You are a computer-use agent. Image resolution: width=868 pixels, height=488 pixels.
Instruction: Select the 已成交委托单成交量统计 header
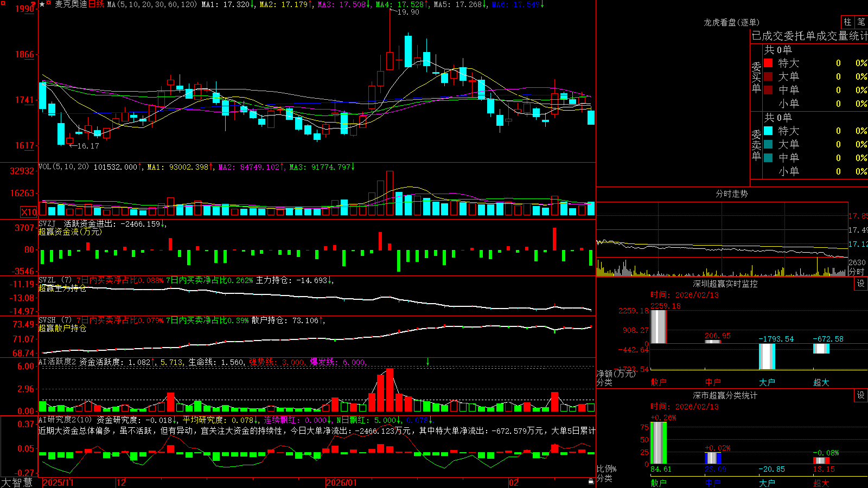click(x=809, y=36)
